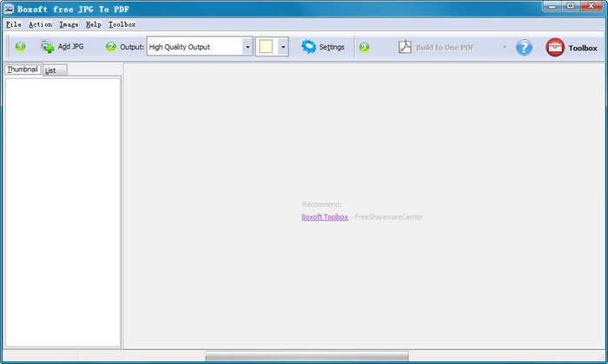
Task: Click the Add JPG icon
Action: pyautogui.click(x=48, y=47)
